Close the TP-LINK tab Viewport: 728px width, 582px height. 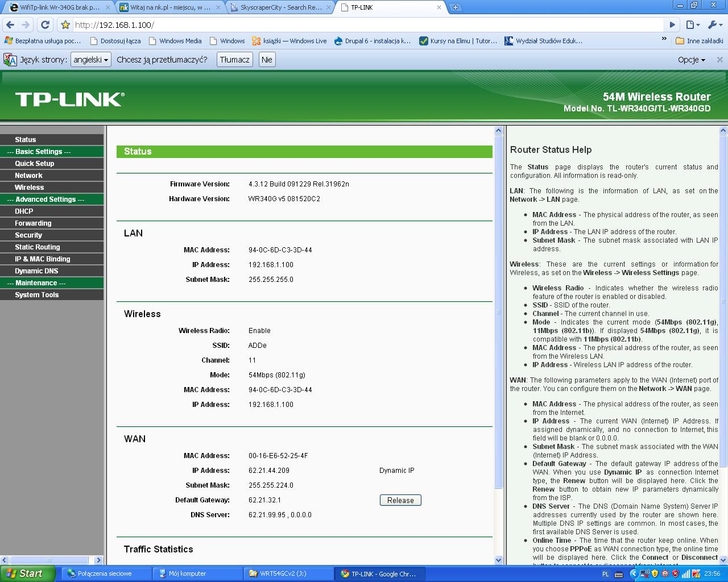439,7
